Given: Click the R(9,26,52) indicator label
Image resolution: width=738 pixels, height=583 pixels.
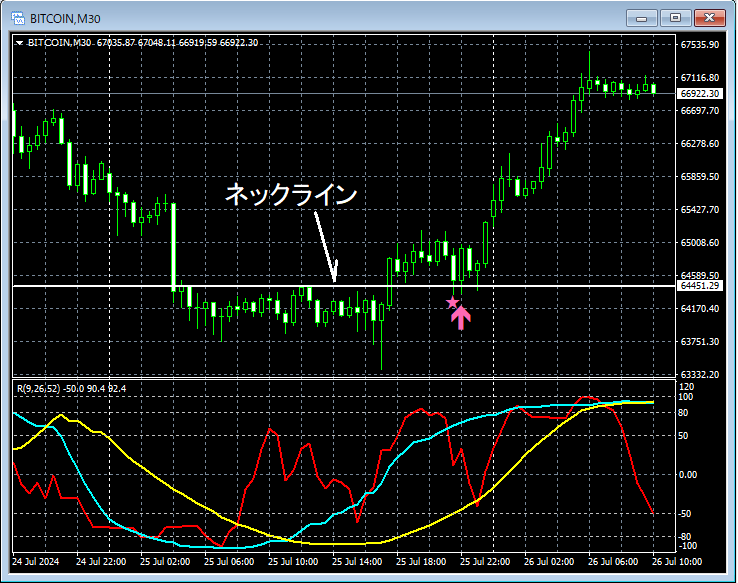Looking at the screenshot, I should (72, 389).
